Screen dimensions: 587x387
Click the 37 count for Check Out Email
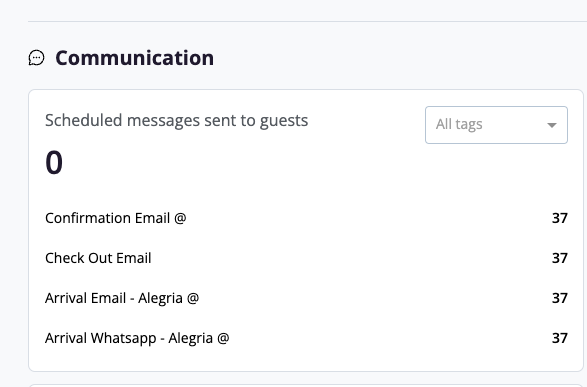click(x=560, y=258)
